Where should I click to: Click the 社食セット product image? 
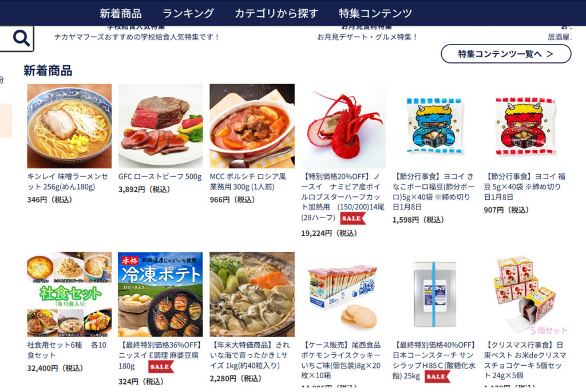pos(69,295)
